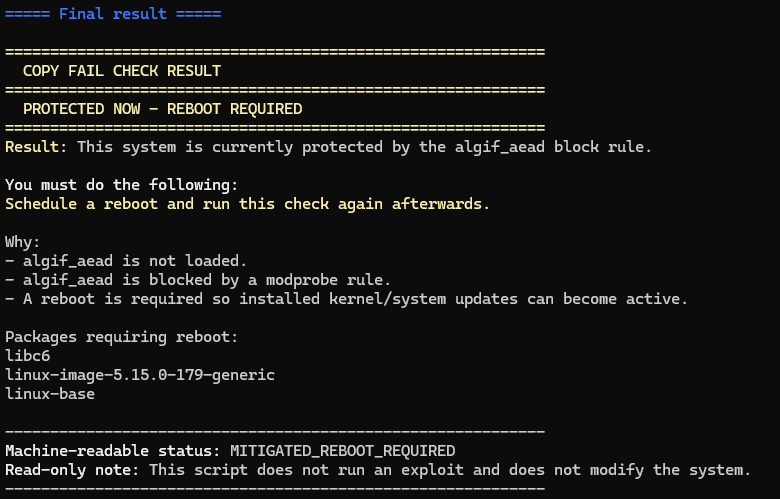Viewport: 780px width, 499px height.
Task: Click 'Schedule a reboot and run this check' line
Action: (x=248, y=204)
